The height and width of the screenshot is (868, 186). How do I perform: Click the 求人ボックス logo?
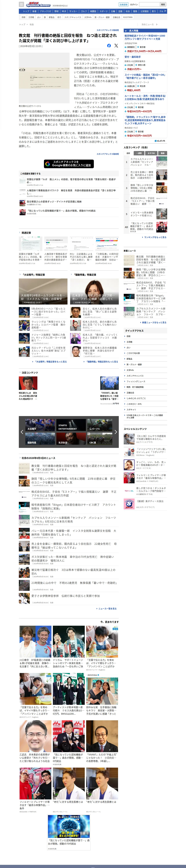coord(160,141)
